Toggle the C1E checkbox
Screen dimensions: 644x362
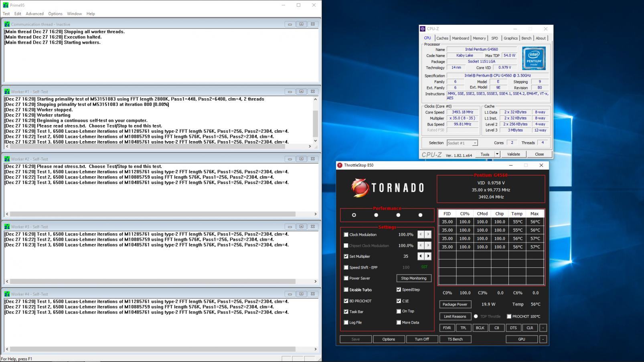399,301
